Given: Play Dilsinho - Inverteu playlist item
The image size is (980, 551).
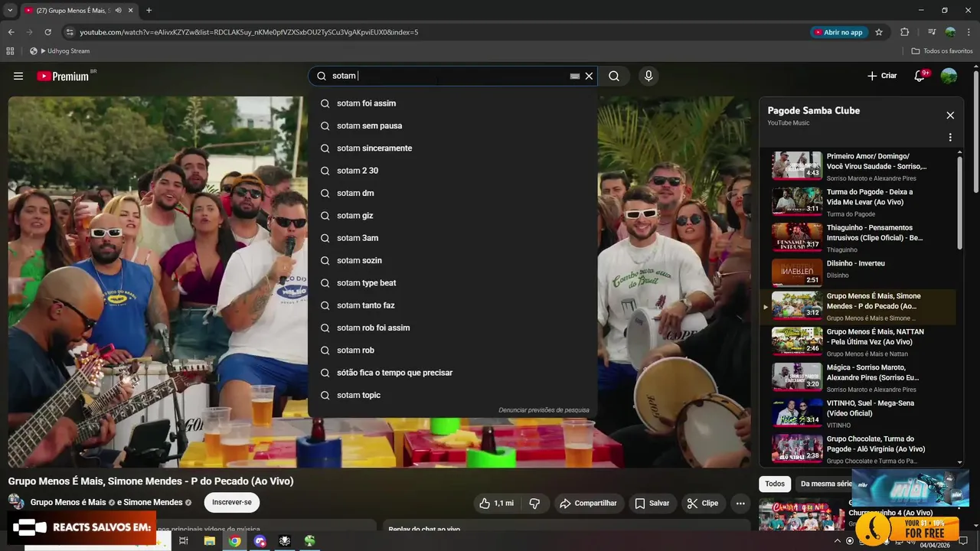Looking at the screenshot, I should (x=857, y=272).
